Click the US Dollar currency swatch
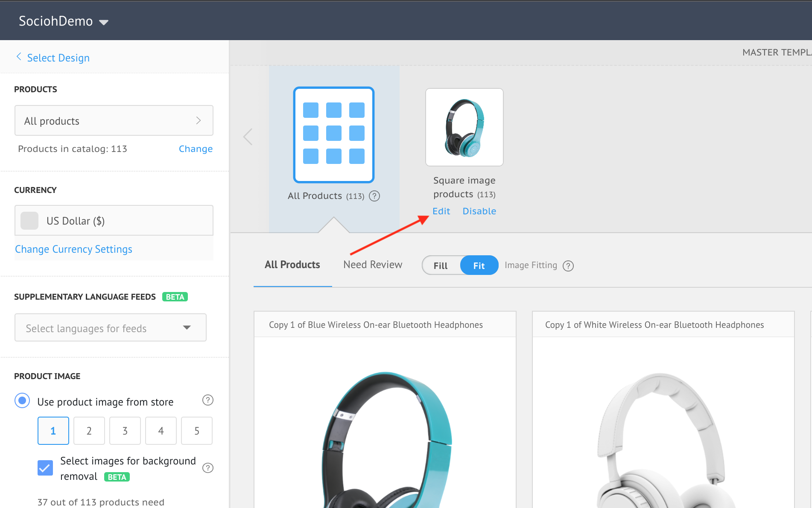The height and width of the screenshot is (508, 812). tap(29, 221)
